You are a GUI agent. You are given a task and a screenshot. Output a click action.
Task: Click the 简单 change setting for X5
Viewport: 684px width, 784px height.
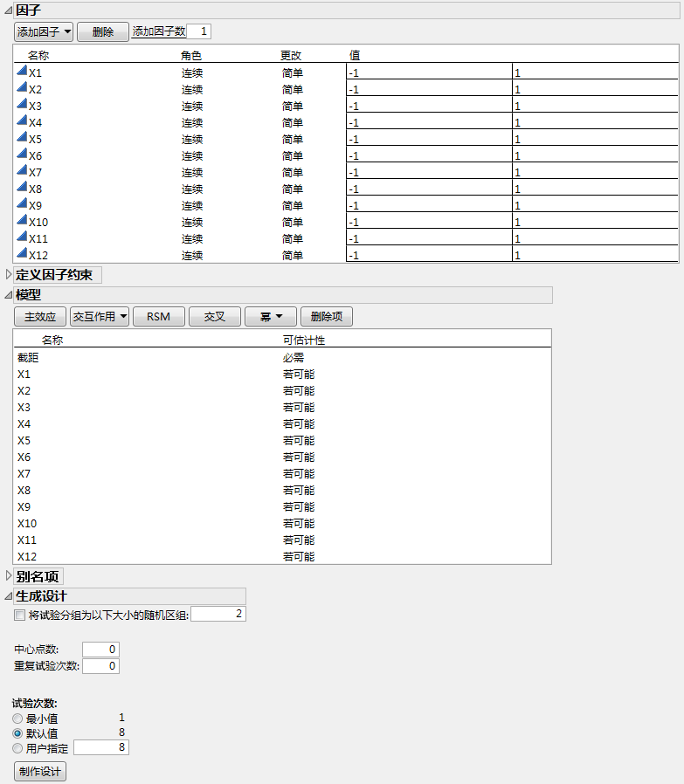pyautogui.click(x=293, y=140)
